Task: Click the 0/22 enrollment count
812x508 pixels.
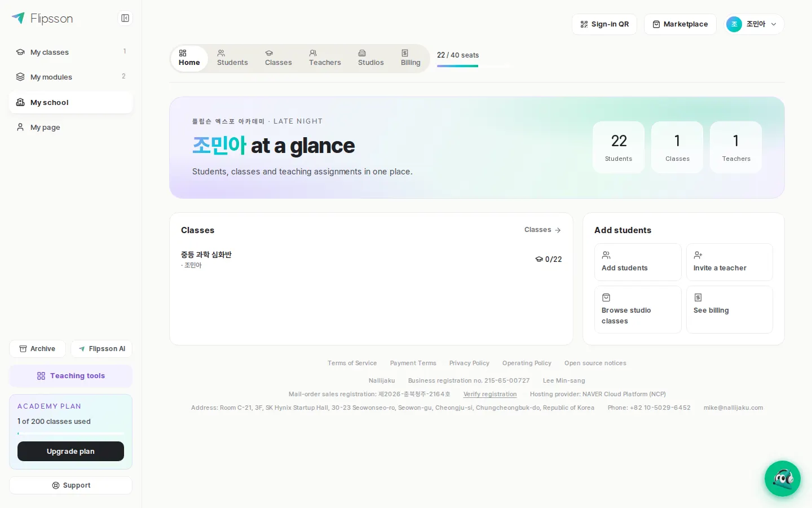Action: [x=549, y=259]
